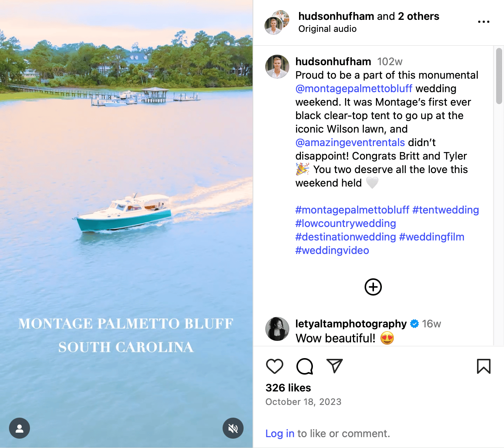504x448 pixels.
Task: Click the comments panel scrollbar
Action: (x=499, y=76)
